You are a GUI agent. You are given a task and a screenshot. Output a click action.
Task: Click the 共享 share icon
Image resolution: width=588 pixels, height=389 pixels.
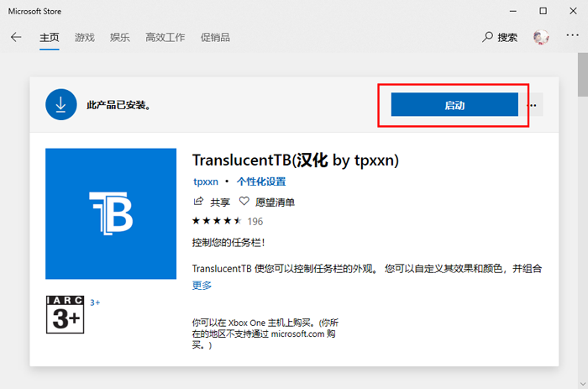[198, 202]
